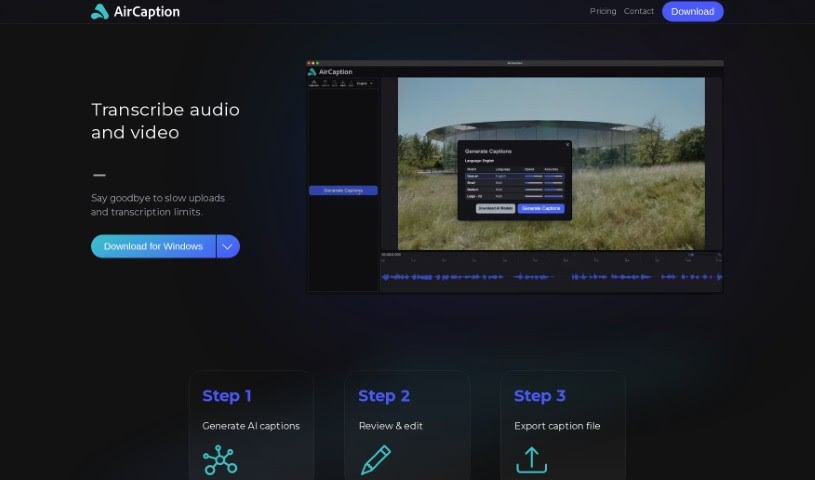815x480 pixels.
Task: Click the 'Review & edit' text
Action: tap(391, 426)
